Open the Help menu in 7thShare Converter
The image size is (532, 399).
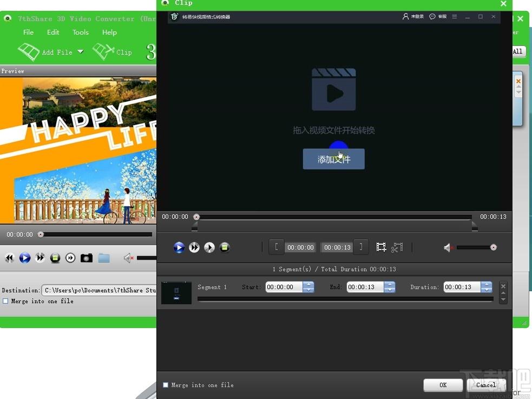(109, 32)
